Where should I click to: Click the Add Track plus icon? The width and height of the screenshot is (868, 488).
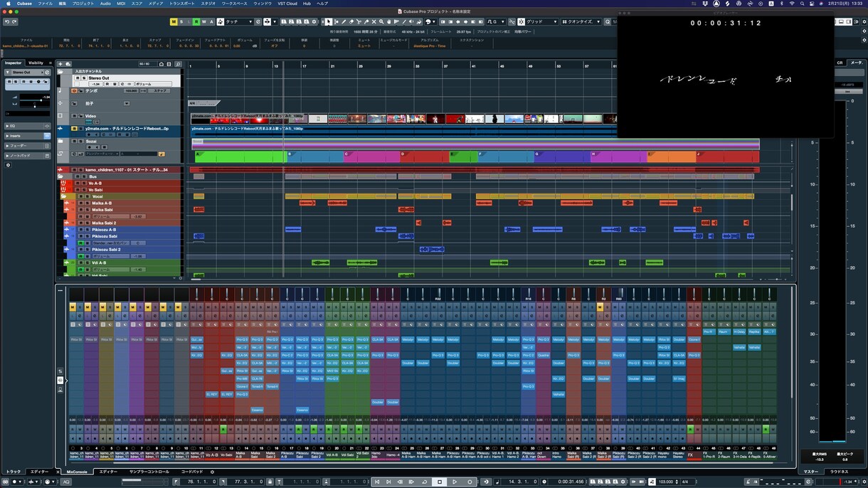pos(60,64)
